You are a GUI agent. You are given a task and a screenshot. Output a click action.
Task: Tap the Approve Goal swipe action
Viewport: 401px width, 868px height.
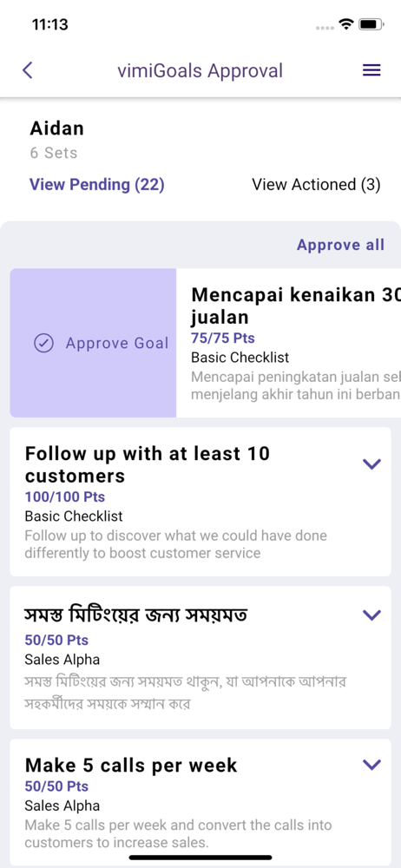coord(93,343)
